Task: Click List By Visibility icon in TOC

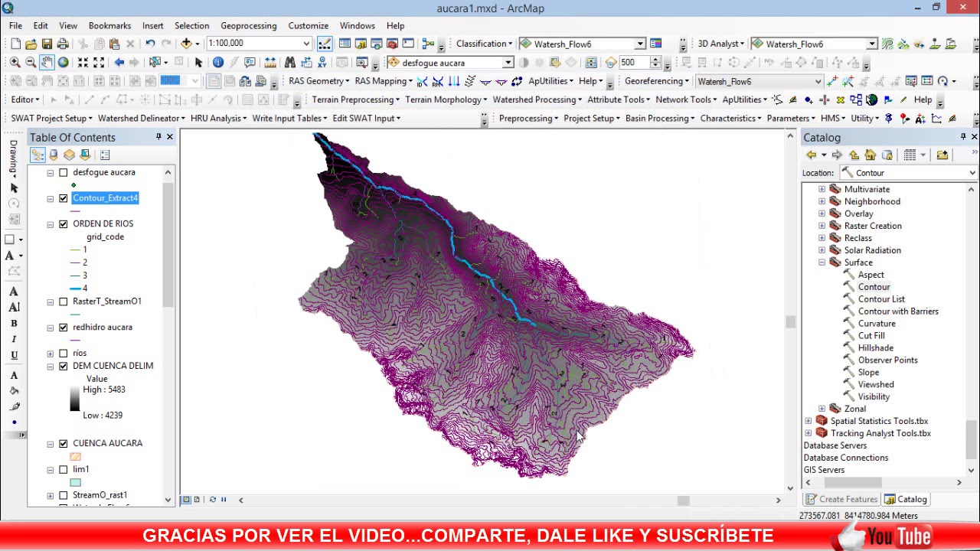Action: point(70,155)
